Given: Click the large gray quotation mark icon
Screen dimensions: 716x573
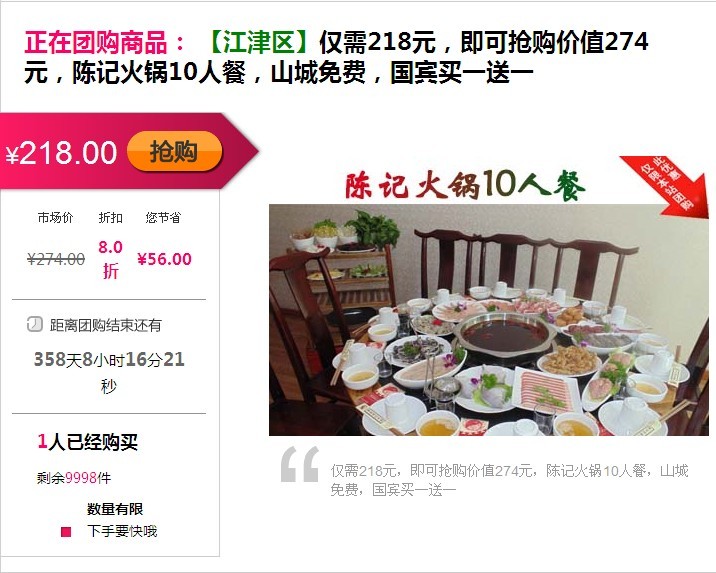Looking at the screenshot, I should (x=300, y=464).
